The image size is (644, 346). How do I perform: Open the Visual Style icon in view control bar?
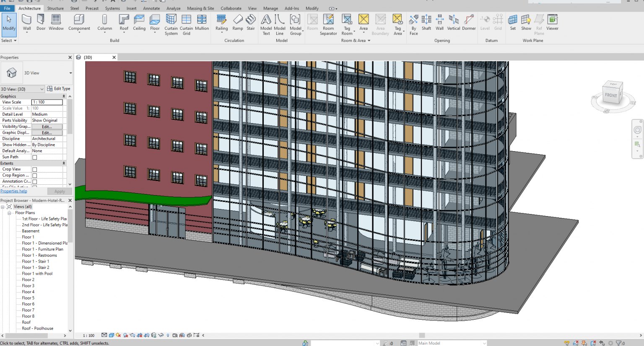(x=111, y=336)
